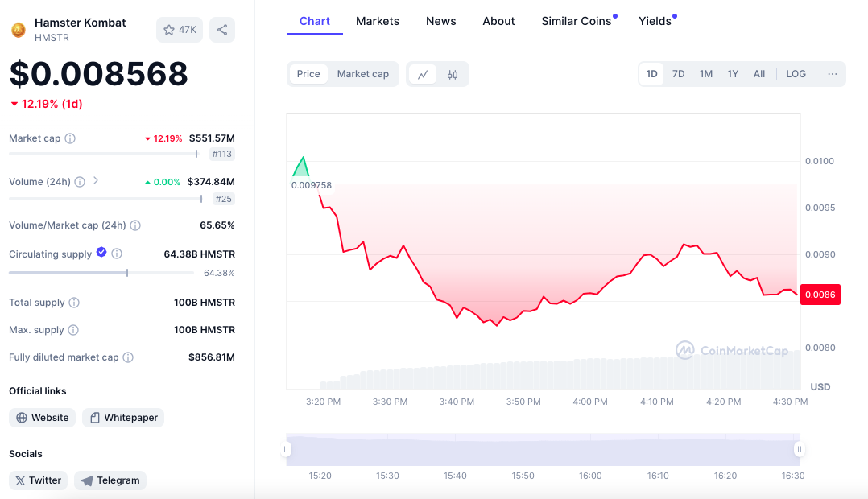Open the Chart tab
This screenshot has width=868, height=499.
(x=314, y=21)
